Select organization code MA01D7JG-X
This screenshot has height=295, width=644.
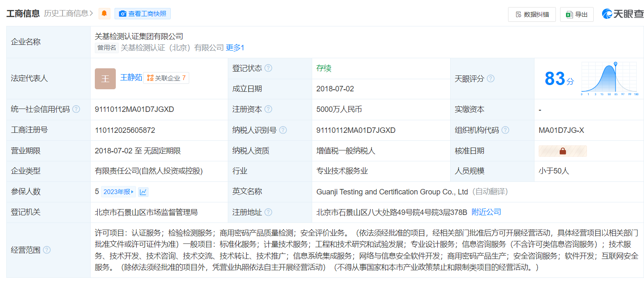(561, 130)
